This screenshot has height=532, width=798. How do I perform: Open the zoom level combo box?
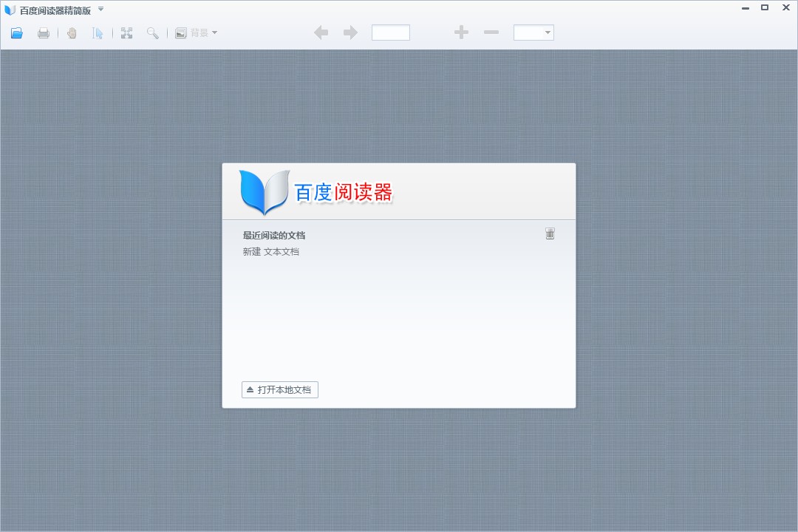[x=533, y=33]
